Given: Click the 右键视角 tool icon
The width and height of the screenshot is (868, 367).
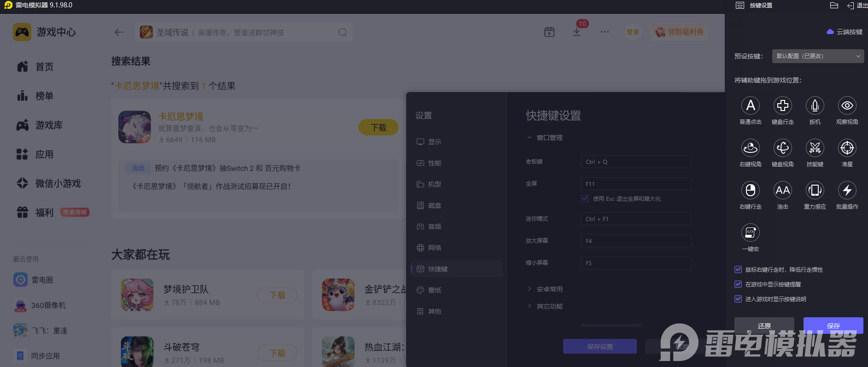Looking at the screenshot, I should [x=751, y=148].
